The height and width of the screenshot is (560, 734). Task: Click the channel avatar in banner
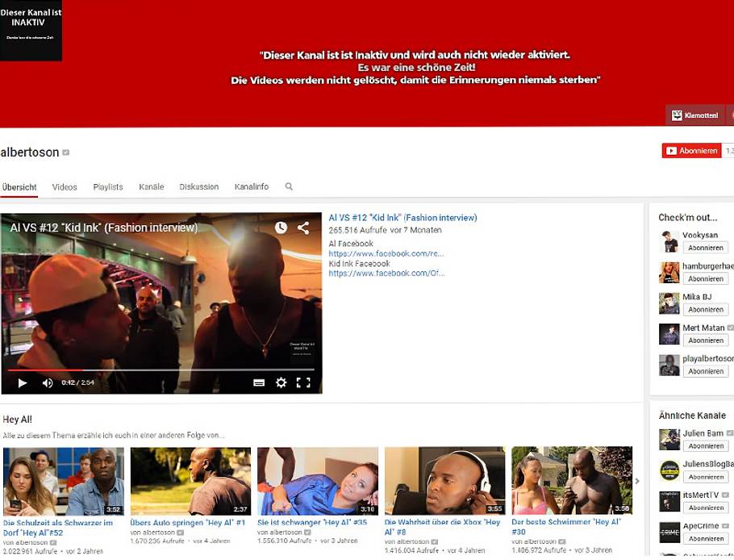[31, 31]
